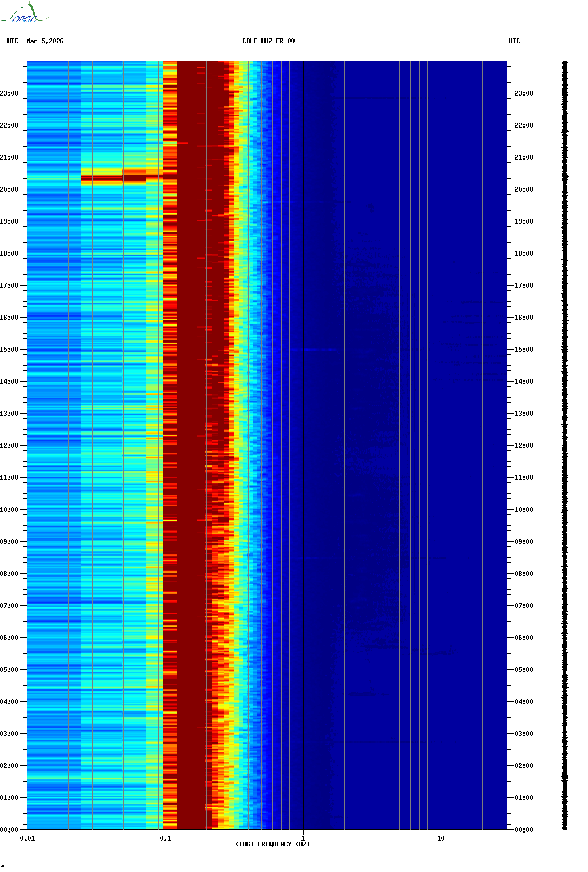Click the '(LOG) FREQUENCY (HZ)' axis title
Viewport: 588px width, 872px height.
[x=273, y=844]
